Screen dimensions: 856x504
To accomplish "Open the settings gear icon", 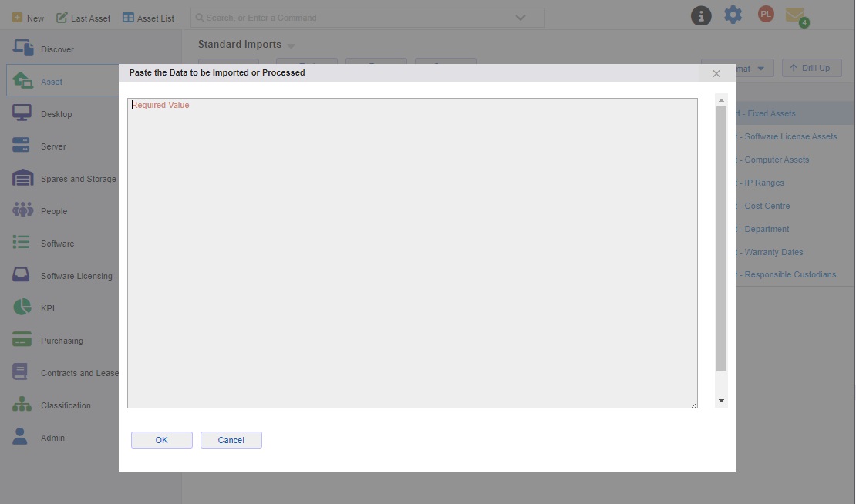I will pos(733,14).
